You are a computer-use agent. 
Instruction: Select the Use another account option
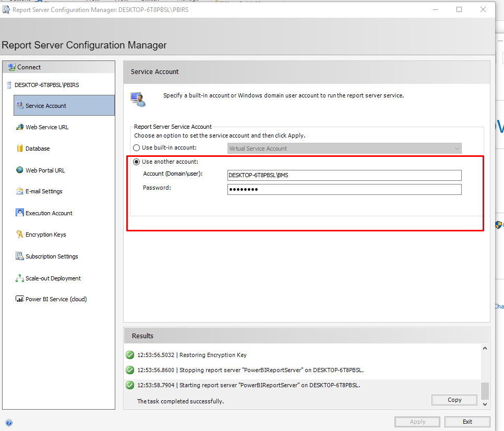click(137, 162)
